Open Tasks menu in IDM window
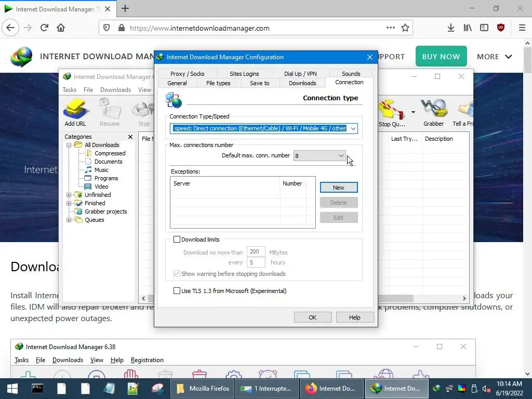Image resolution: width=532 pixels, height=399 pixels. (69, 90)
